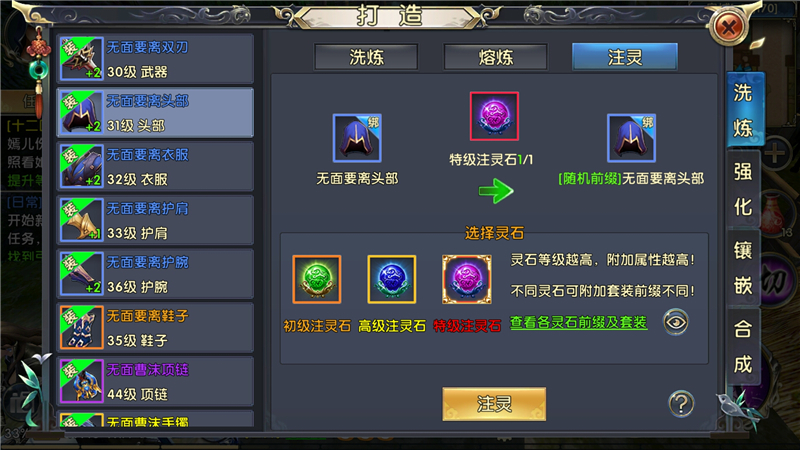The width and height of the screenshot is (800, 450).
Task: Switch to the 熔炼 tab
Action: [x=495, y=57]
